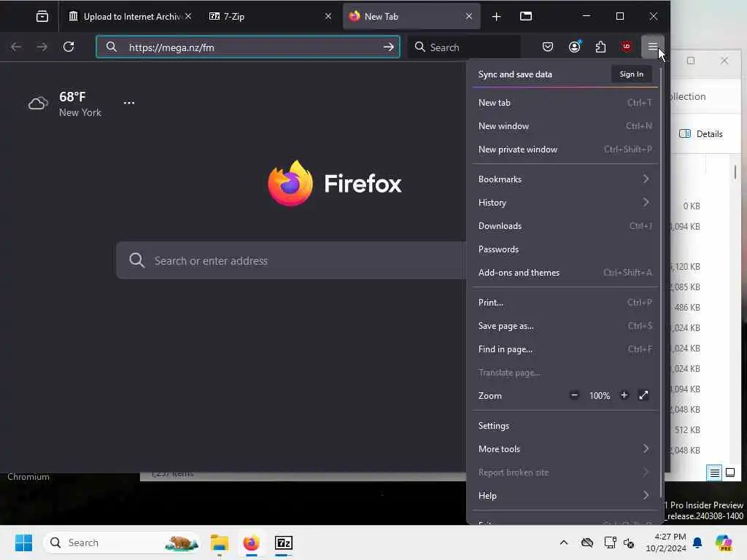Open the Pocket save icon
747x560 pixels.
click(548, 47)
